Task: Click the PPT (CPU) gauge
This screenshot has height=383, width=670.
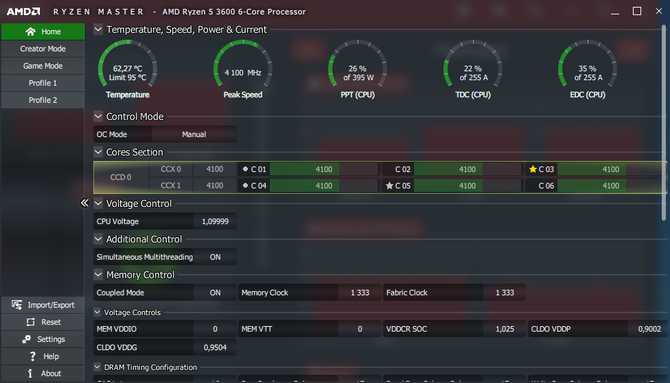Action: [x=358, y=64]
